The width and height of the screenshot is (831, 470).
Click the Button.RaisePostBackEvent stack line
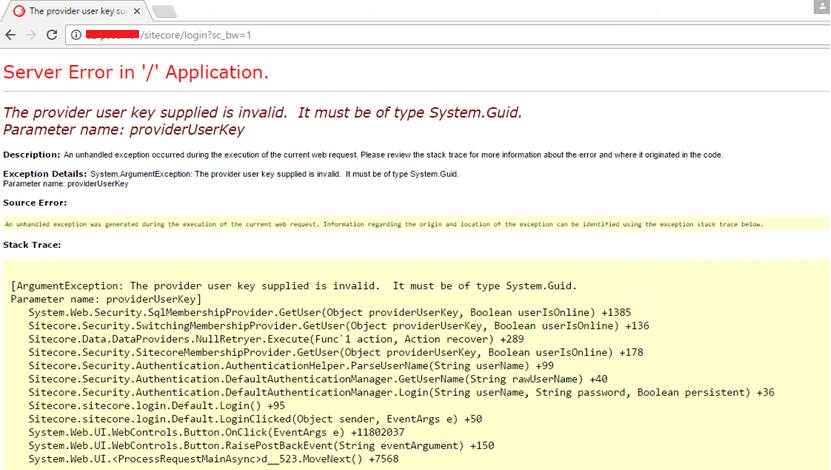pyautogui.click(x=261, y=446)
